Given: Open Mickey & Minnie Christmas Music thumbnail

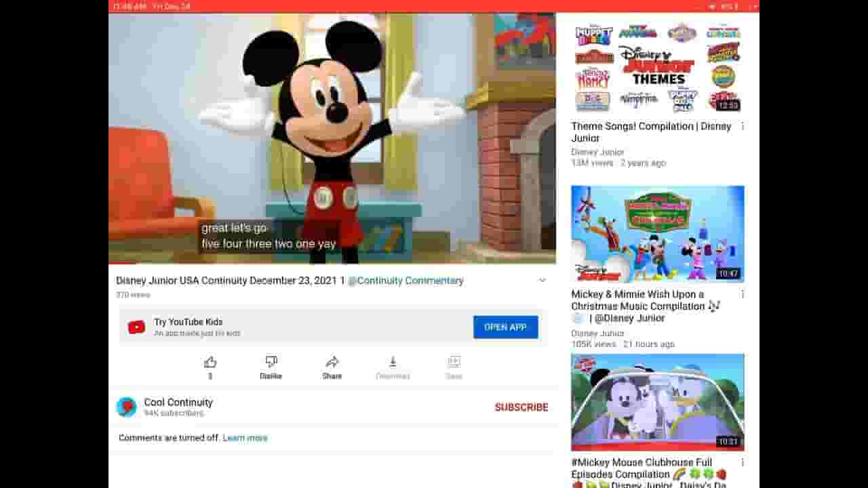Looking at the screenshot, I should point(658,234).
